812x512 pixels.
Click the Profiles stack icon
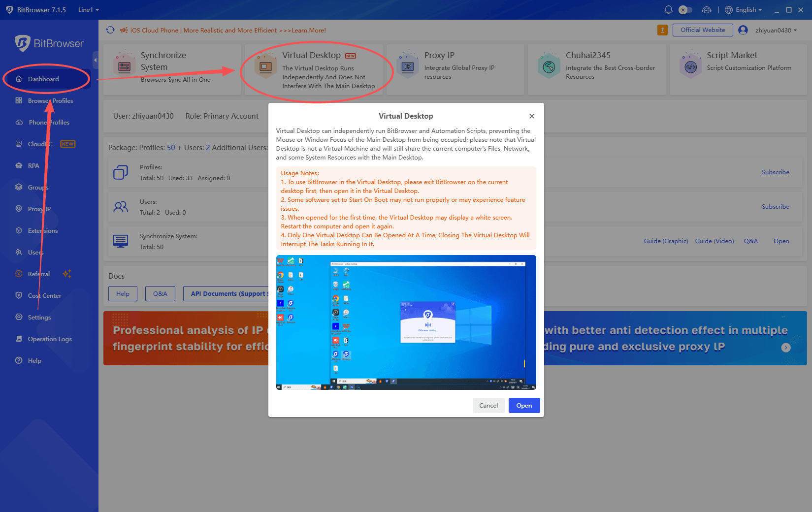[121, 172]
